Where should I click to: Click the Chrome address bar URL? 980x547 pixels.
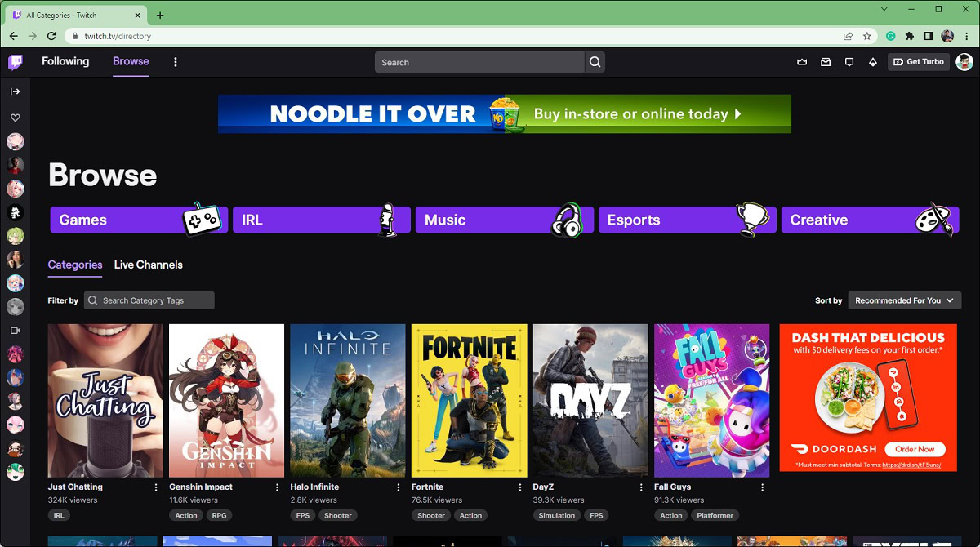(118, 36)
